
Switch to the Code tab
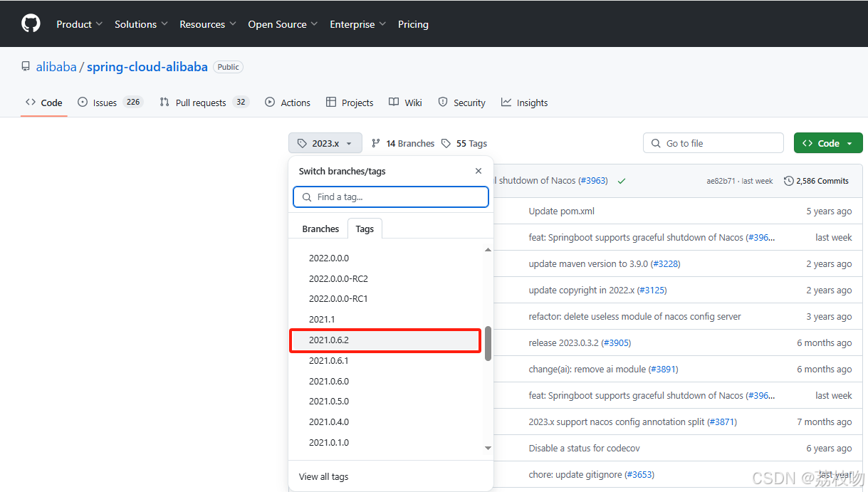(44, 103)
